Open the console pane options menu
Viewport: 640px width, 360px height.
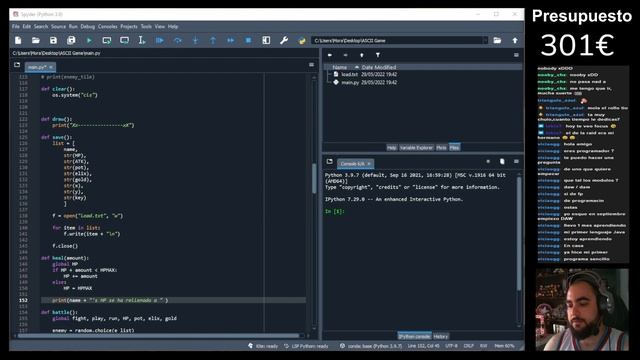[516, 162]
